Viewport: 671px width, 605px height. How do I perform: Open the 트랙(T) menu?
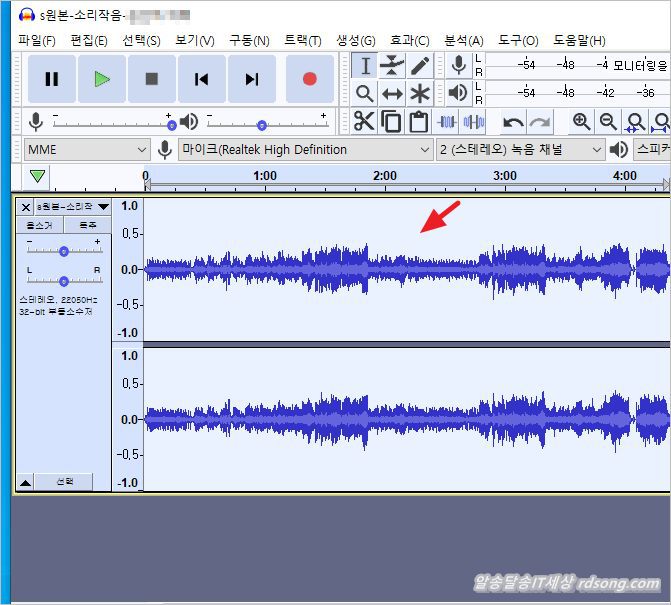pyautogui.click(x=303, y=41)
